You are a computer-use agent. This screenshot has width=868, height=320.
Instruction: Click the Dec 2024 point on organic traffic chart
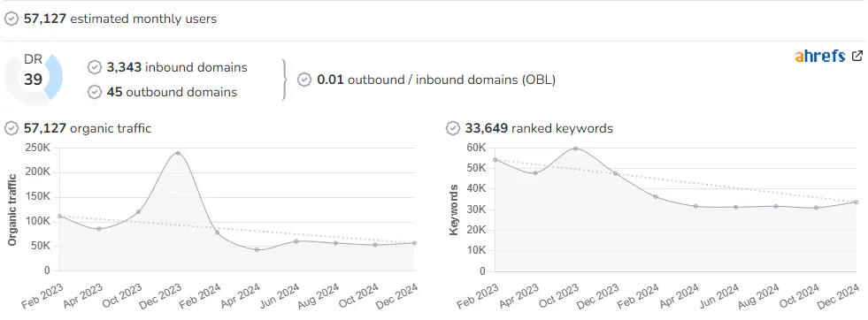[x=414, y=242]
